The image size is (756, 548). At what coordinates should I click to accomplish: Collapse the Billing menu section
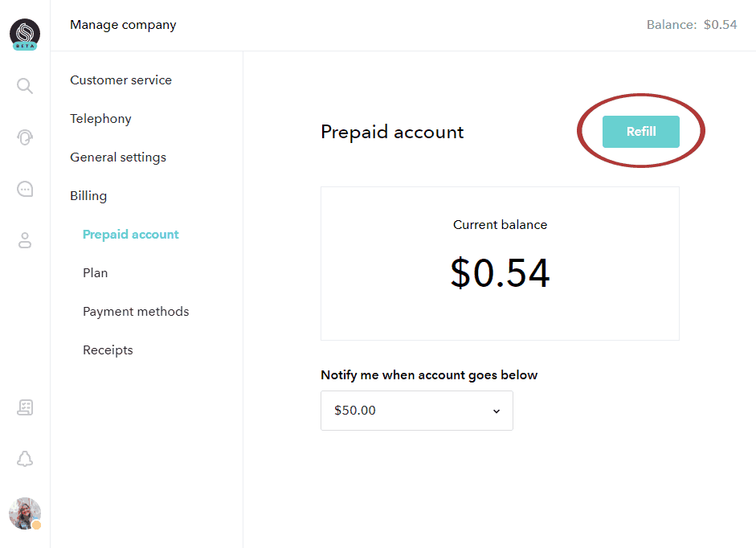click(88, 196)
